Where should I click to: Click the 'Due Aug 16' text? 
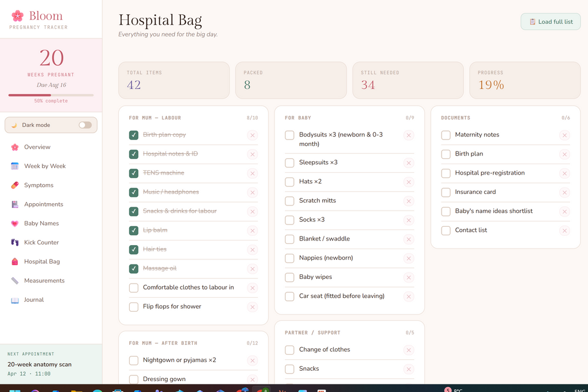click(x=51, y=85)
